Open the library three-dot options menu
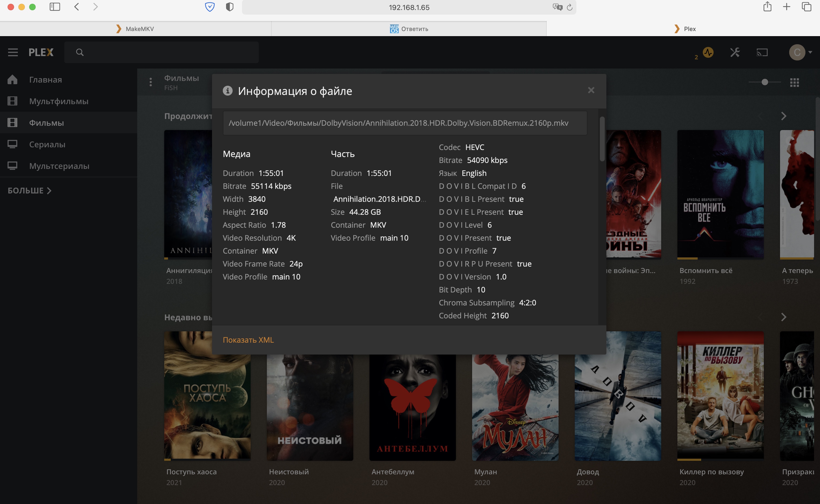The image size is (820, 504). [151, 82]
